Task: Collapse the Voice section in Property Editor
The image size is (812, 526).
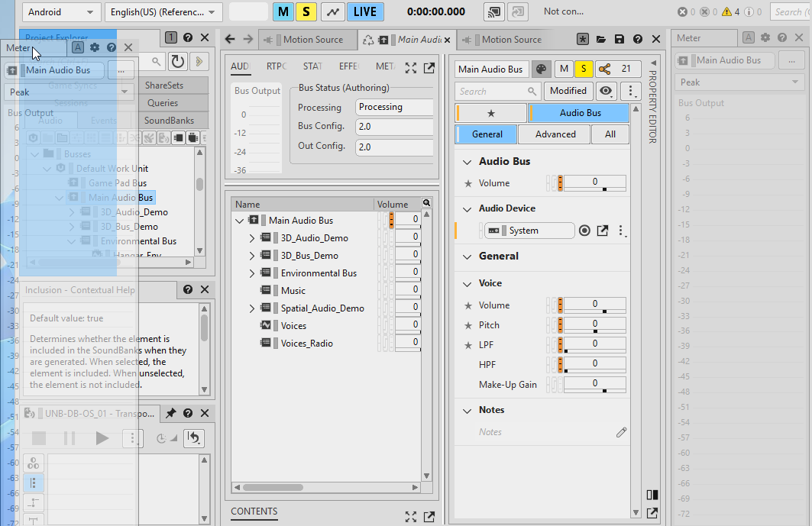Action: 467,283
